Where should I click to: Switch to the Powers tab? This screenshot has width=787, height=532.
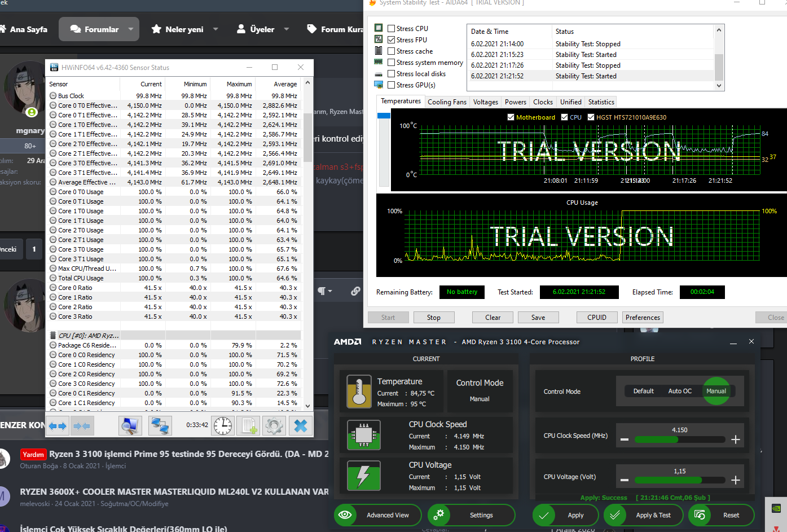coord(515,102)
